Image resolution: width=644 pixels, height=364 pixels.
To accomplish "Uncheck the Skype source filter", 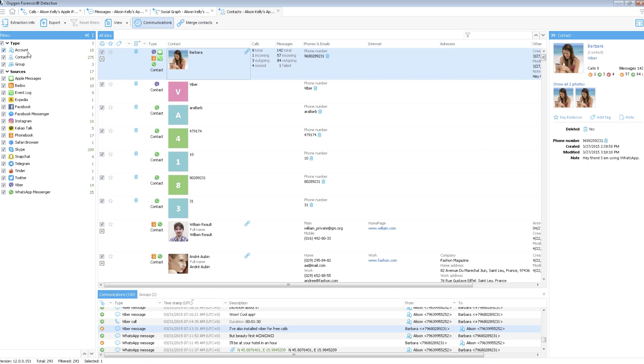I will (3, 150).
